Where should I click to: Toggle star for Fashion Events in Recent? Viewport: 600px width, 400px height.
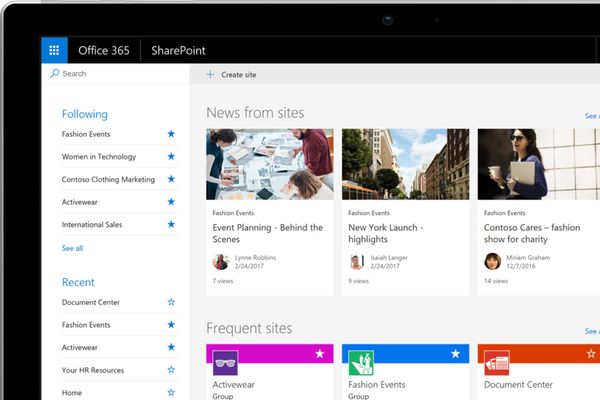(x=171, y=325)
